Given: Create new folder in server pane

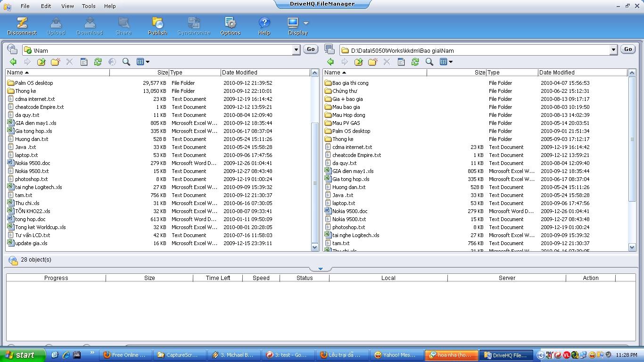Looking at the screenshot, I should 56,62.
